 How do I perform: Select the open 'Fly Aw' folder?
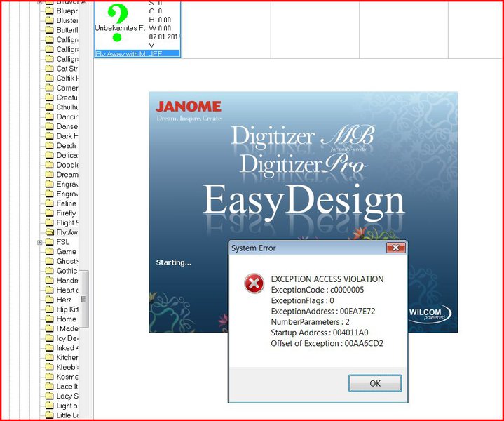click(67, 232)
